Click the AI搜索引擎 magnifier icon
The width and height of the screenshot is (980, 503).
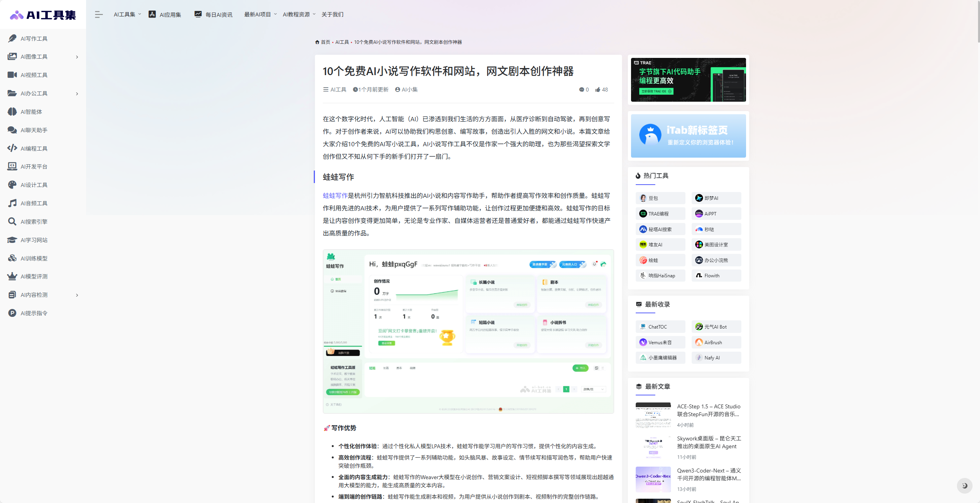tap(12, 221)
